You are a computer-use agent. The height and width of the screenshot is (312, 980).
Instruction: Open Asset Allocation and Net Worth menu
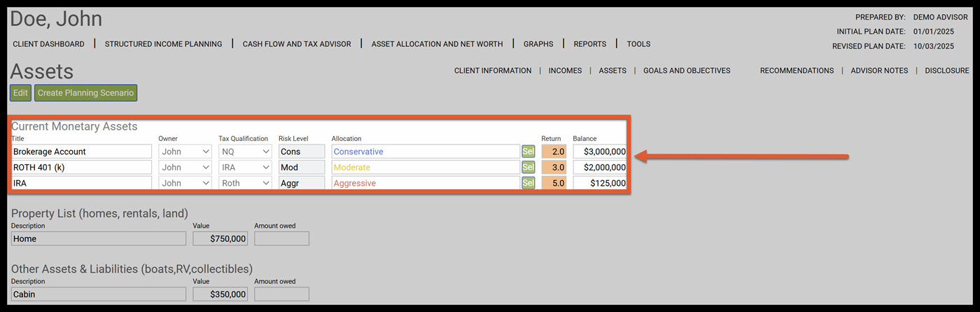click(x=437, y=44)
